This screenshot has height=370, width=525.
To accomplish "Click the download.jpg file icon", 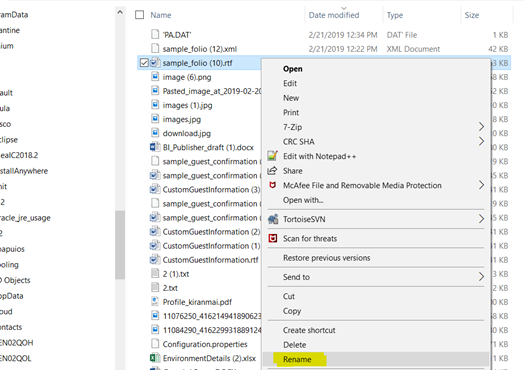I will [155, 133].
